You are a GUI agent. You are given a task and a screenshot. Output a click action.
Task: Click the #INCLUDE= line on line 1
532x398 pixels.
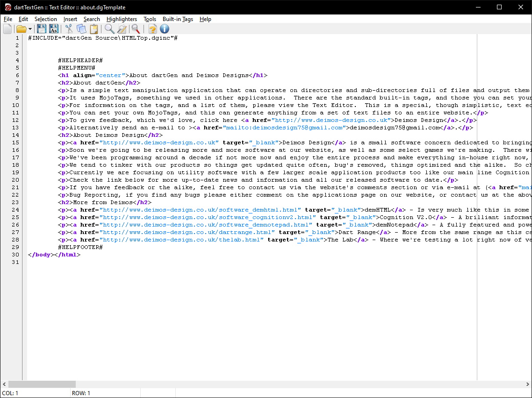pos(103,38)
